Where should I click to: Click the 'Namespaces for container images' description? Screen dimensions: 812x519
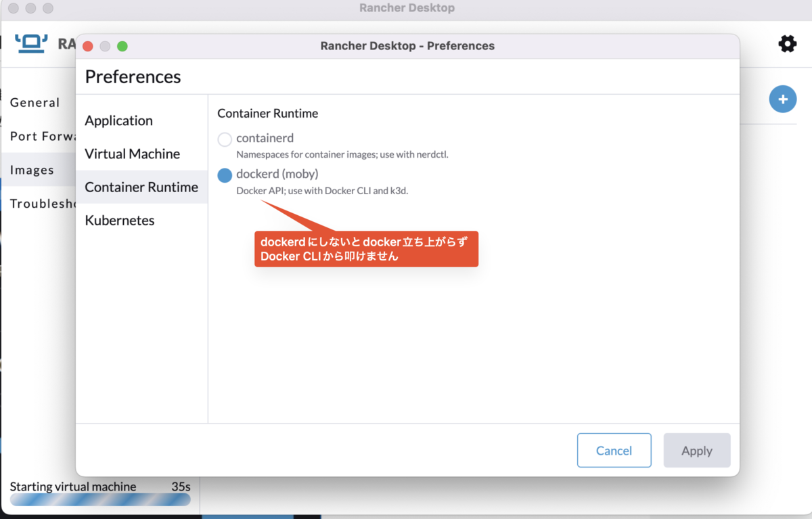(342, 154)
